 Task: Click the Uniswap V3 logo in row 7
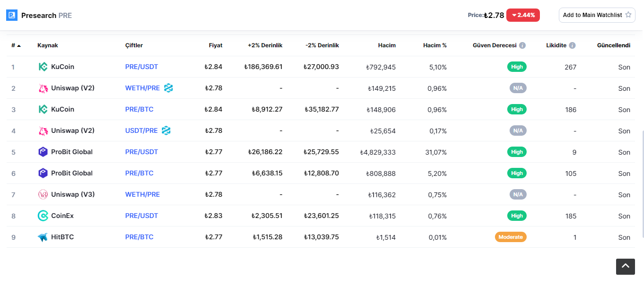[43, 194]
